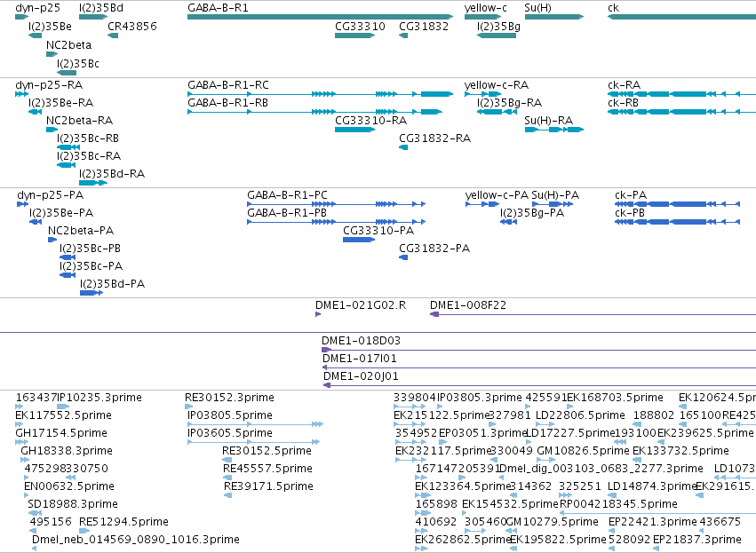Select the DME1-008F22 clone label
Viewport: 756px width, 553px height.
468,305
